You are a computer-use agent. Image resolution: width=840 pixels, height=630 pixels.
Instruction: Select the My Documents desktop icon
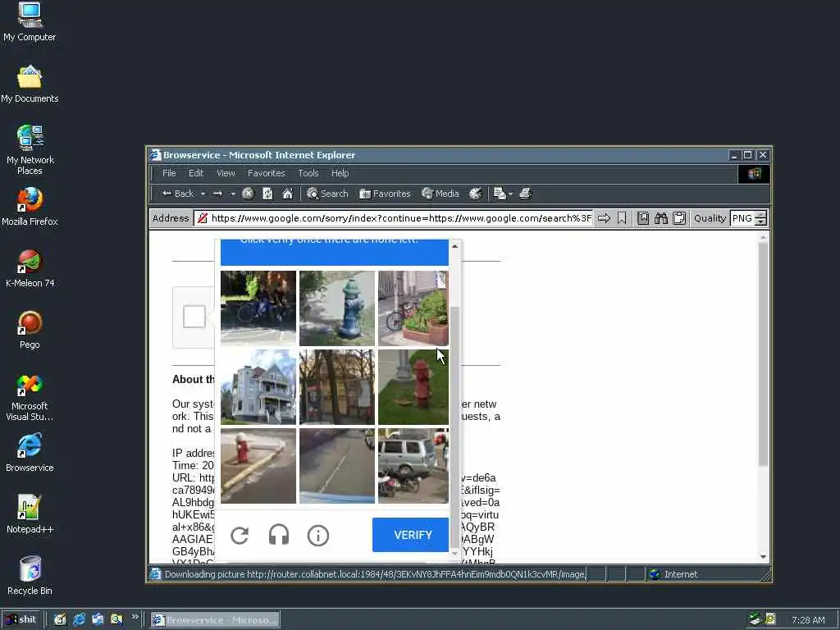tap(30, 84)
